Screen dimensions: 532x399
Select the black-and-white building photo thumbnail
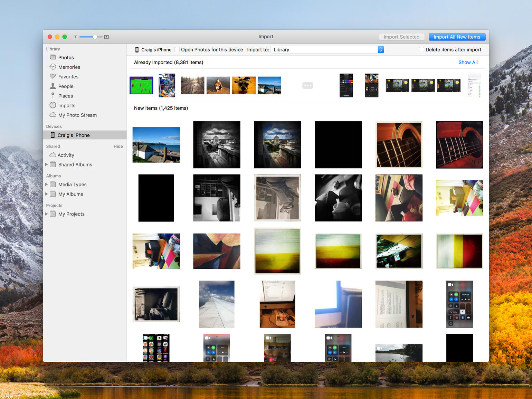tap(217, 145)
